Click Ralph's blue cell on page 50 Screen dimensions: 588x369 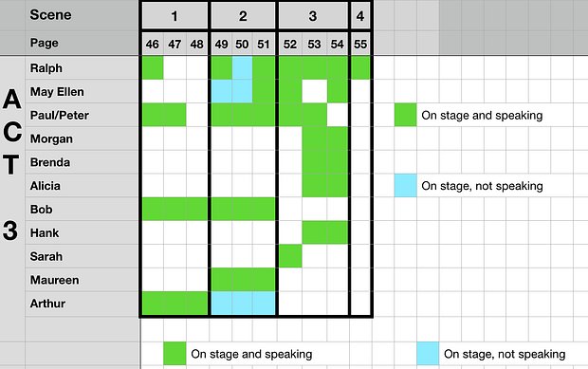(242, 68)
